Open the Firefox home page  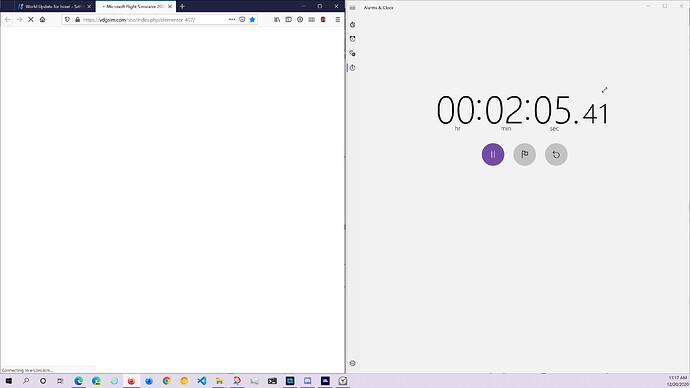tap(42, 19)
